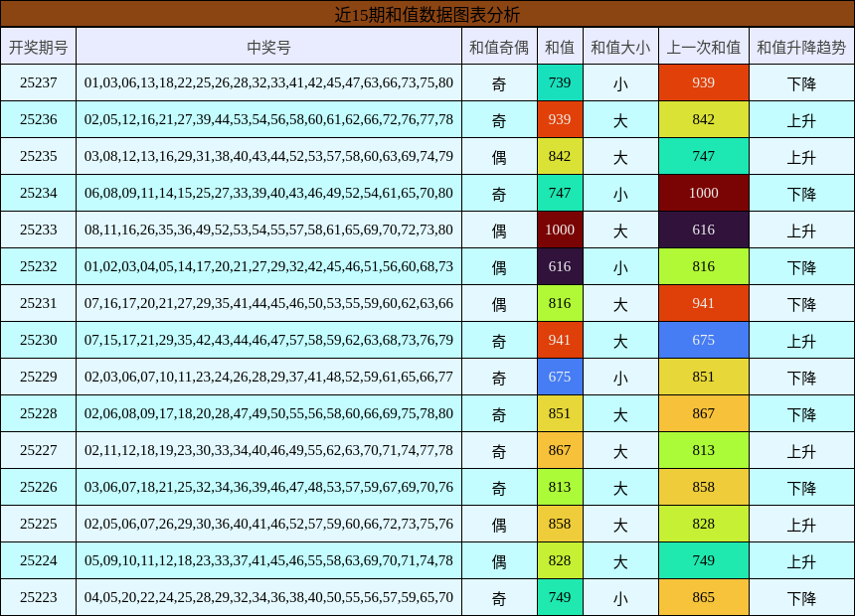Click the 下降 trend in row 25223
This screenshot has height=616, width=855.
(801, 598)
